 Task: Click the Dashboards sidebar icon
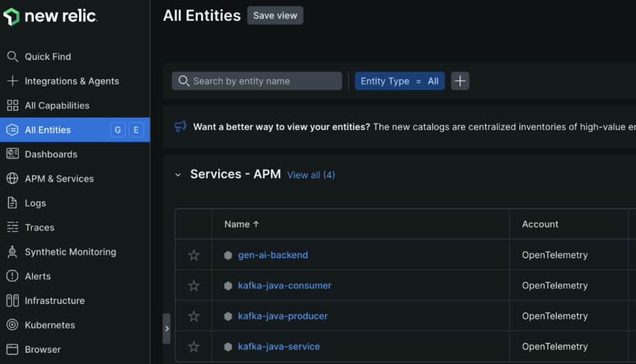[x=13, y=154]
